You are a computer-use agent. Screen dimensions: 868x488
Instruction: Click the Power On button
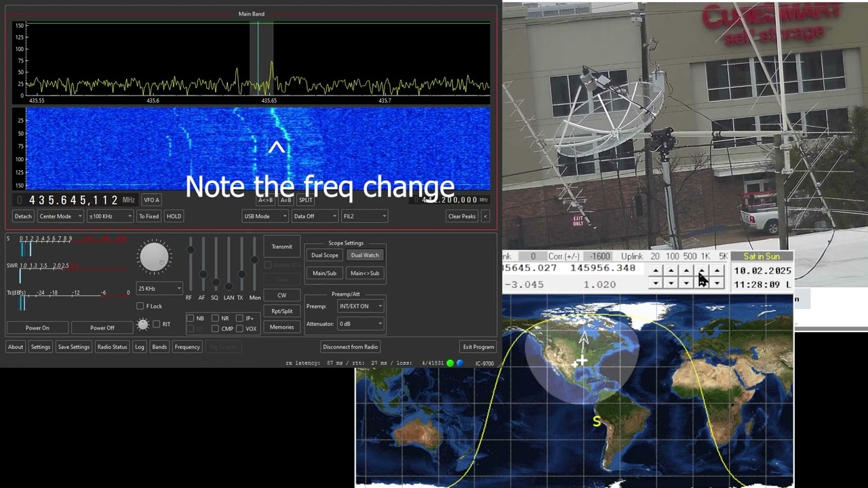coord(37,328)
